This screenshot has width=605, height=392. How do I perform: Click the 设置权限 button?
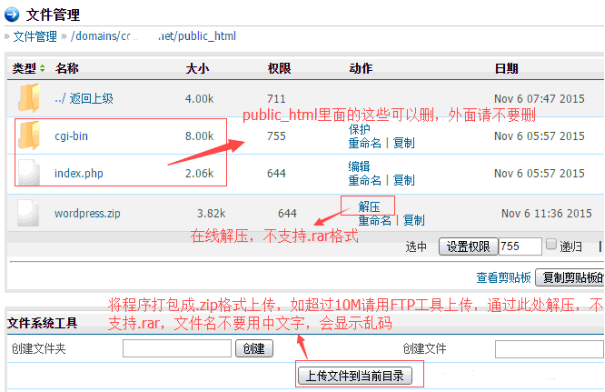tap(468, 246)
